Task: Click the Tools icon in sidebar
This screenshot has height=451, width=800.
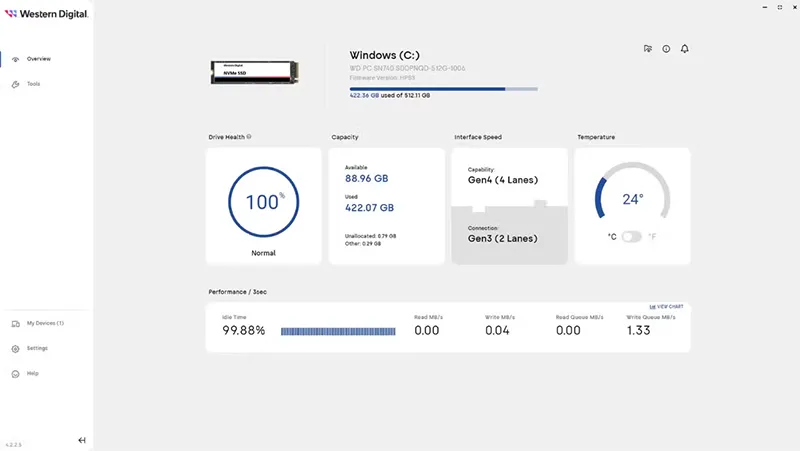Action: pyautogui.click(x=15, y=84)
